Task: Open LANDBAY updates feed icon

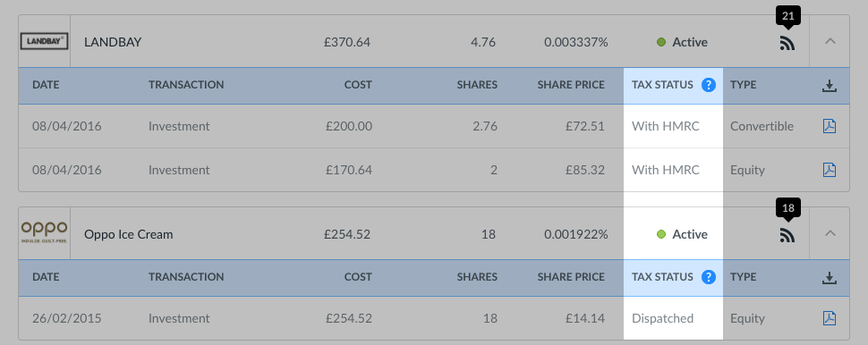Action: click(787, 43)
